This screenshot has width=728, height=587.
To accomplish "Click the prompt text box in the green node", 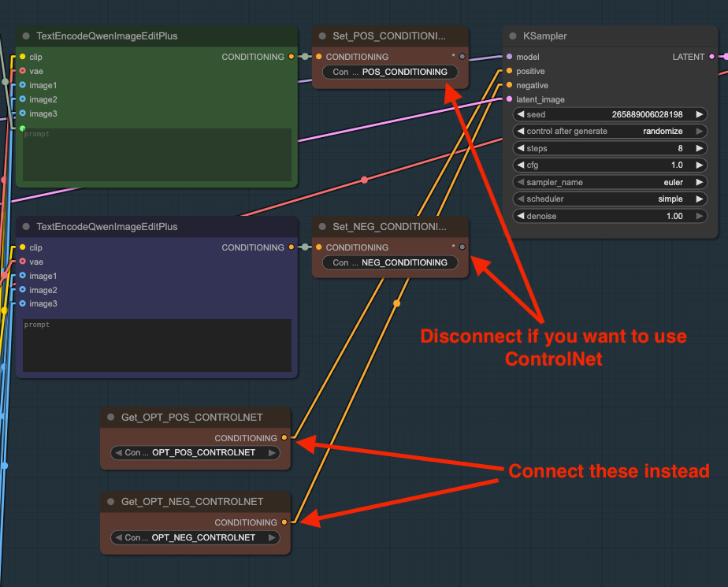I will click(x=156, y=156).
